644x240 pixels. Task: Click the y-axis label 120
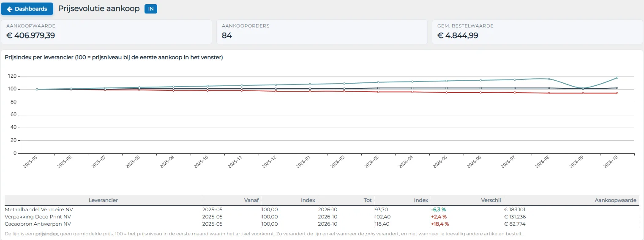(x=12, y=76)
